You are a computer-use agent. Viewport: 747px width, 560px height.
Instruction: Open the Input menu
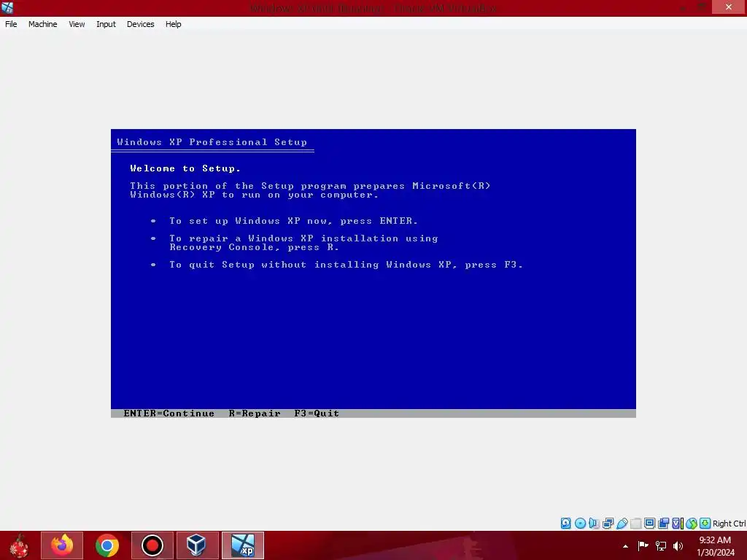click(x=106, y=24)
